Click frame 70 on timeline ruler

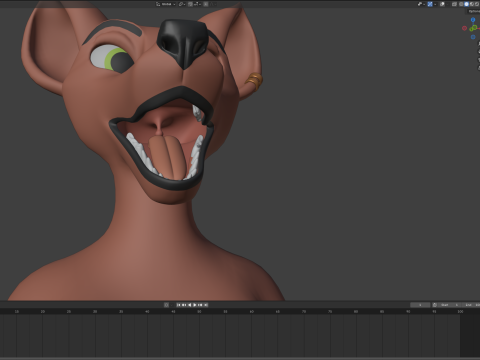click(304, 311)
